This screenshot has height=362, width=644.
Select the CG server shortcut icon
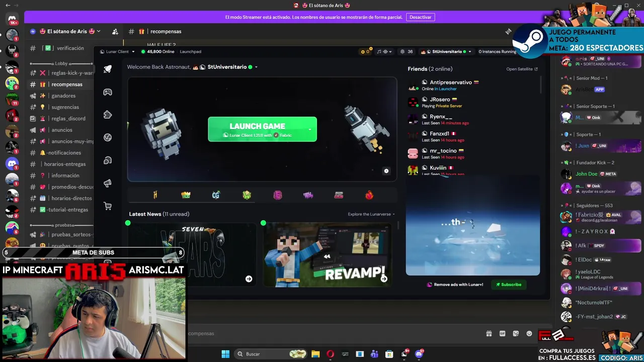click(216, 195)
